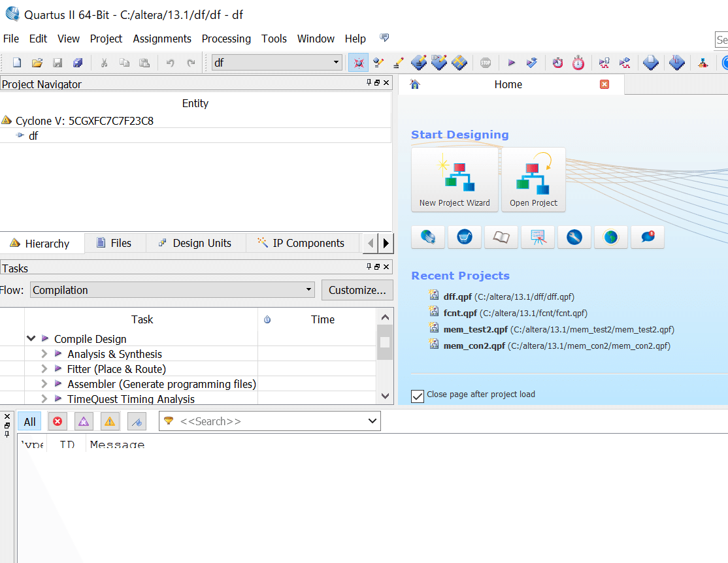Pin the Tasks panel

pyautogui.click(x=369, y=266)
